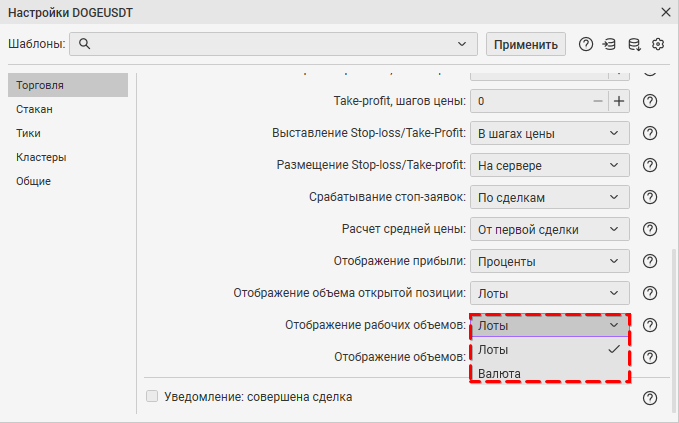
Task: Open template settings gear icon
Action: click(658, 44)
